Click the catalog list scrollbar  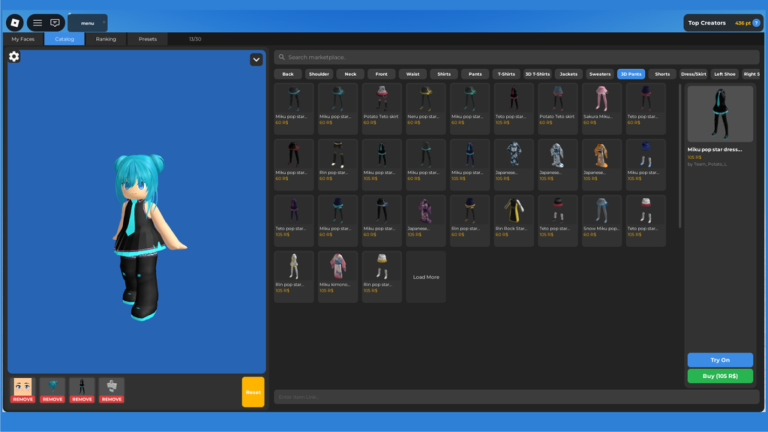pos(680,157)
